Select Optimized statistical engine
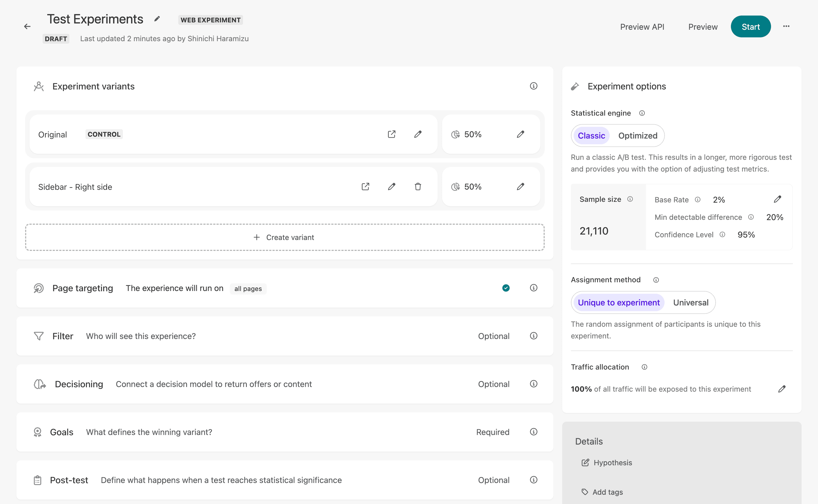 pos(638,136)
